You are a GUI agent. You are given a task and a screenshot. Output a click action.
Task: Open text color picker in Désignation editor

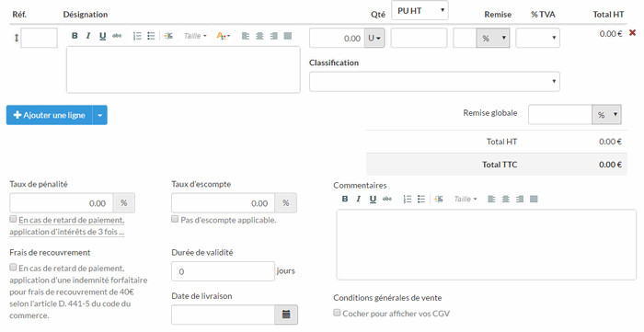[223, 36]
